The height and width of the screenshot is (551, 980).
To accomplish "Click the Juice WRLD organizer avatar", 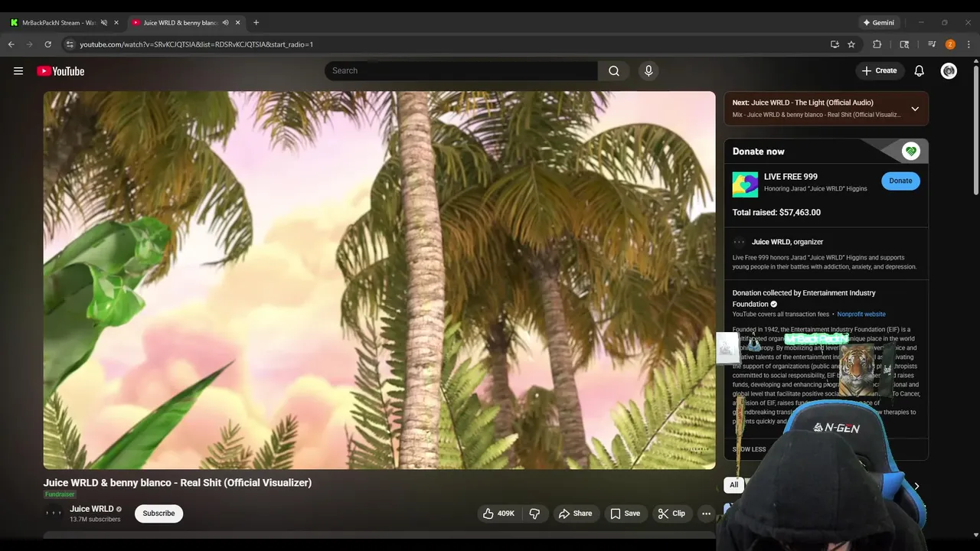I will click(739, 242).
